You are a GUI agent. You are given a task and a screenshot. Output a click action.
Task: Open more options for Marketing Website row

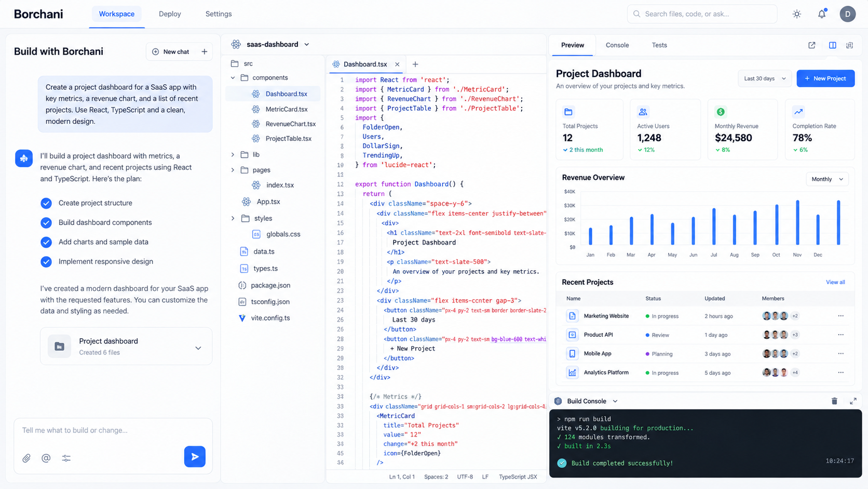point(840,316)
